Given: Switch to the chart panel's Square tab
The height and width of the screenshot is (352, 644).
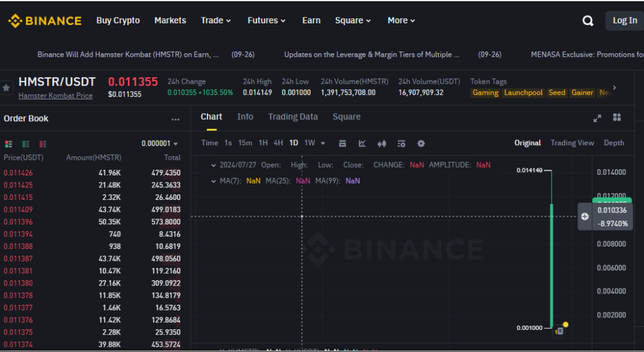Looking at the screenshot, I should point(347,117).
